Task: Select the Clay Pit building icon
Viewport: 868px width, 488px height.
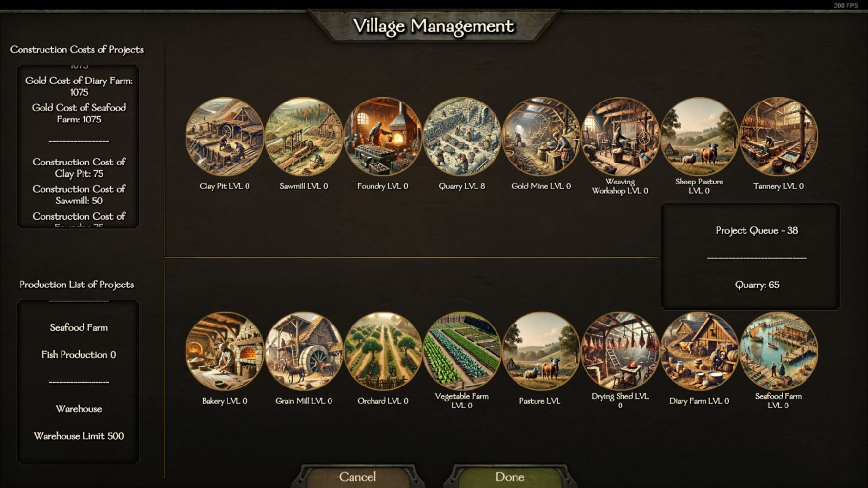Action: 225,137
